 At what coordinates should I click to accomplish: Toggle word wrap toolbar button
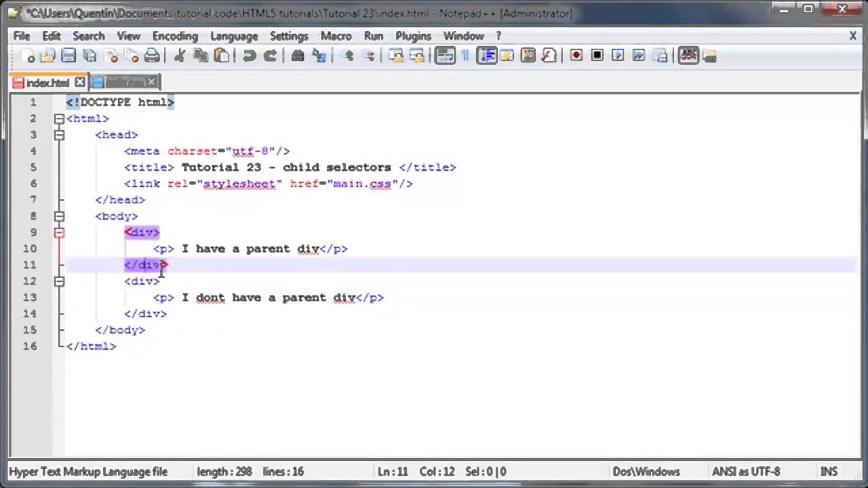point(445,56)
